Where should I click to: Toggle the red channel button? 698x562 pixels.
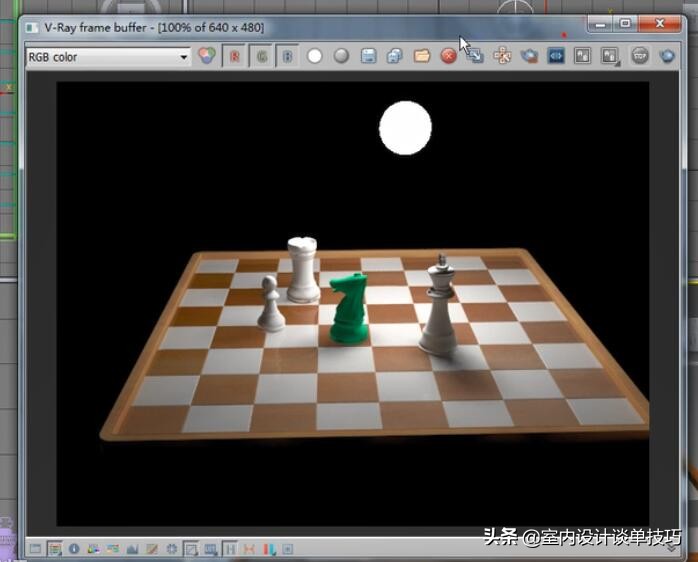click(x=235, y=56)
